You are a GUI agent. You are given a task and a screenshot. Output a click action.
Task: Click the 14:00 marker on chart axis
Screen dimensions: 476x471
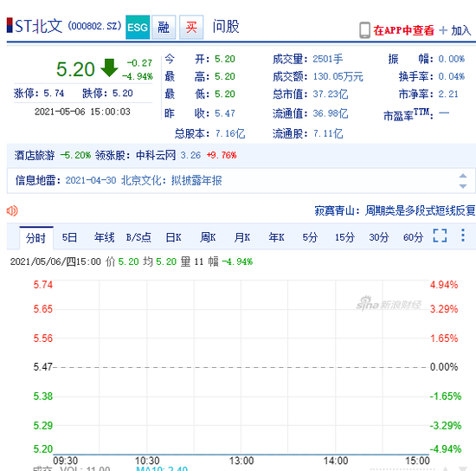(336, 461)
